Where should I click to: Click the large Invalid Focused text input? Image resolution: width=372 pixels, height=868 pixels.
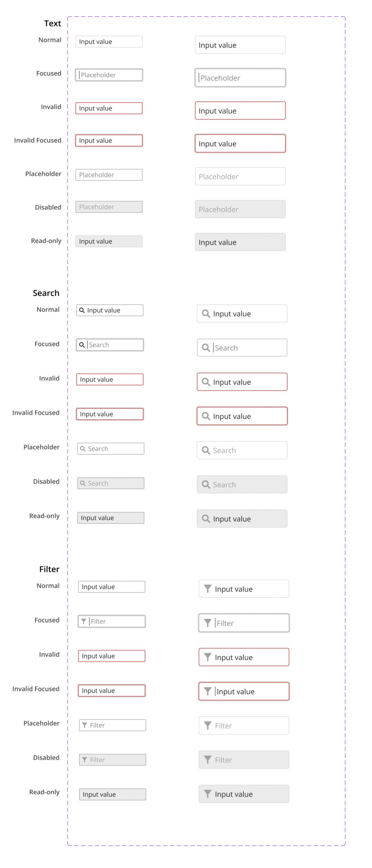240,143
